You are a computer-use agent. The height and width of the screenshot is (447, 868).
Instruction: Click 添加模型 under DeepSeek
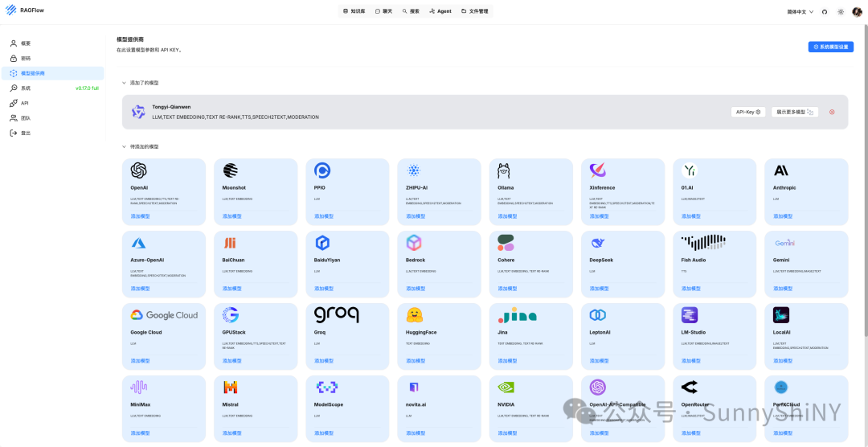pos(600,289)
